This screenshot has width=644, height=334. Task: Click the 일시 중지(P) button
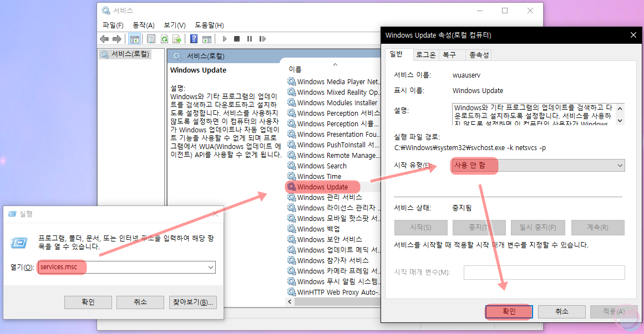537,227
